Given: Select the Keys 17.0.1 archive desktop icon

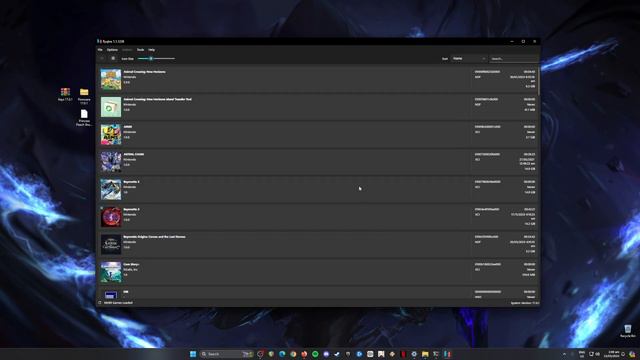Looking at the screenshot, I should point(65,95).
